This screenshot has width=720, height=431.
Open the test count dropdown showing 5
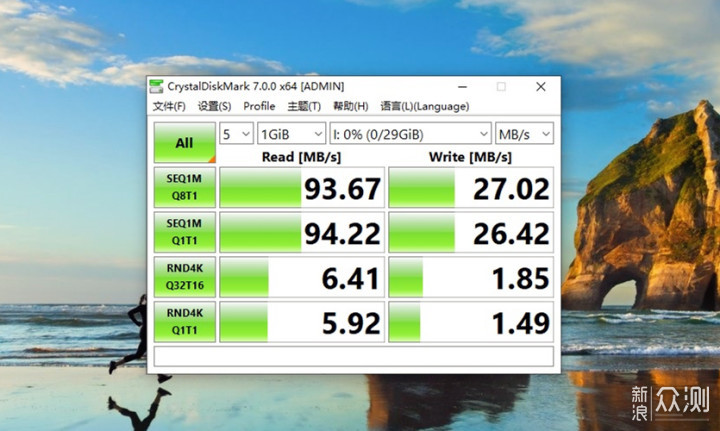236,133
